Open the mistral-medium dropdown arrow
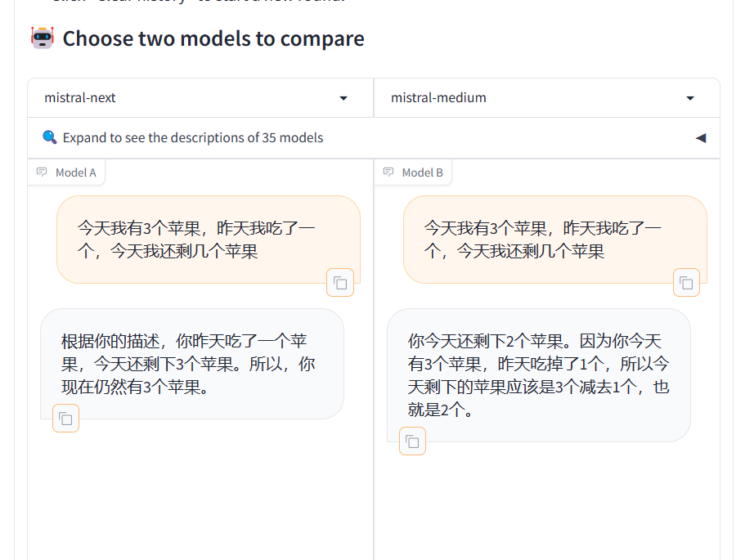Image resolution: width=745 pixels, height=560 pixels. (x=689, y=98)
